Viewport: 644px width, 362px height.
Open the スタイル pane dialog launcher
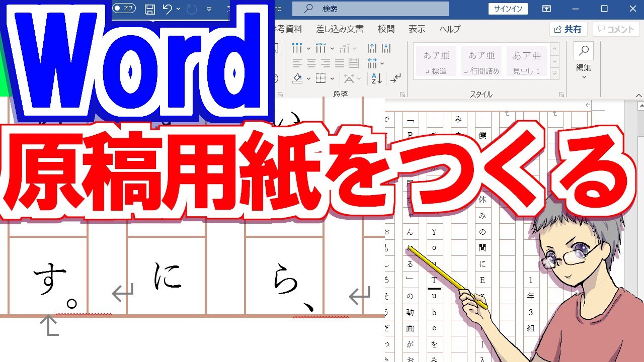coord(561,95)
